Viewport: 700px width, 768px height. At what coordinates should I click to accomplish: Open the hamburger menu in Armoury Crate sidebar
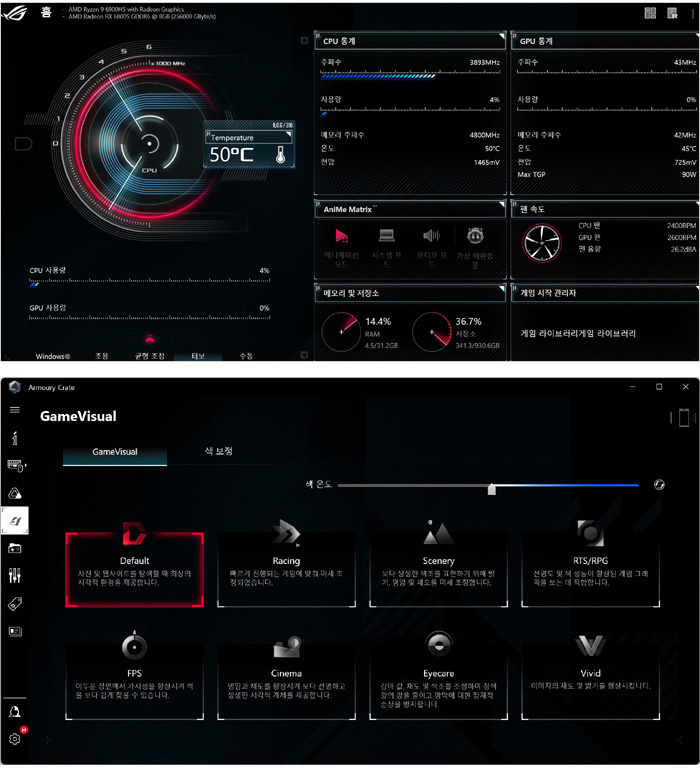[15, 410]
